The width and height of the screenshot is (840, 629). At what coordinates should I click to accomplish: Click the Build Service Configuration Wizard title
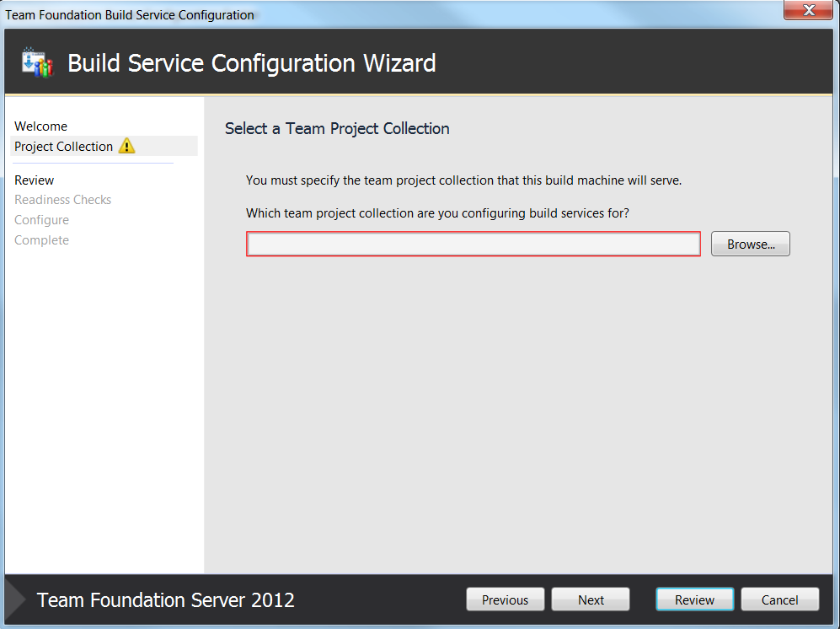[252, 63]
